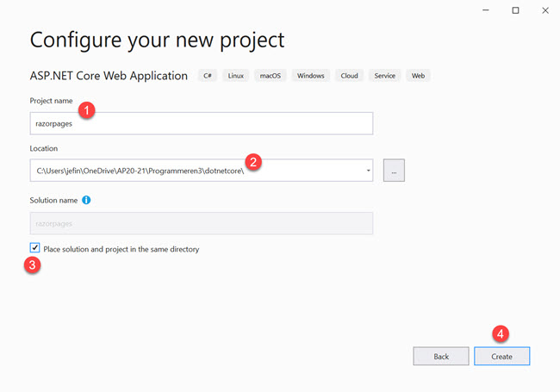
Task: Click the Service tag
Action: coord(384,76)
